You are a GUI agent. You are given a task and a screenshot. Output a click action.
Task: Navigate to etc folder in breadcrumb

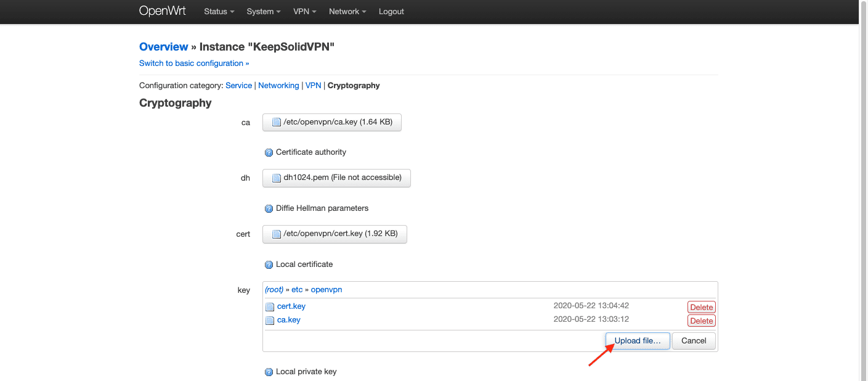point(297,290)
